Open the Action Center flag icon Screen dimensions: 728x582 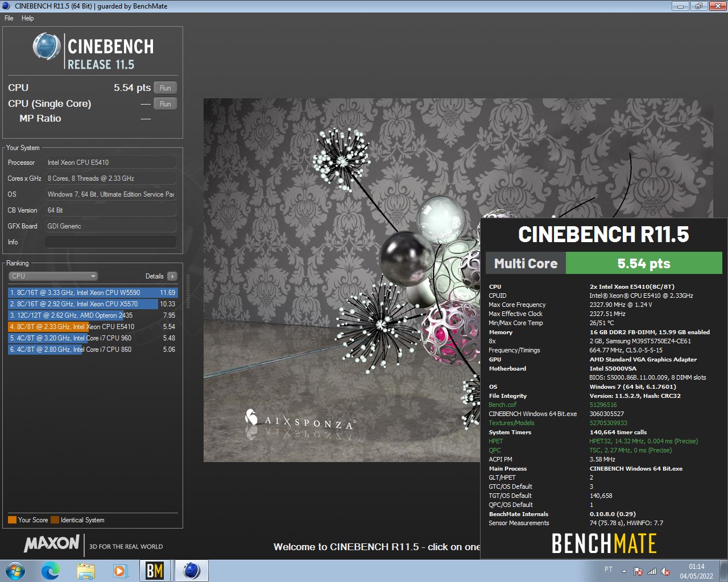[638, 571]
